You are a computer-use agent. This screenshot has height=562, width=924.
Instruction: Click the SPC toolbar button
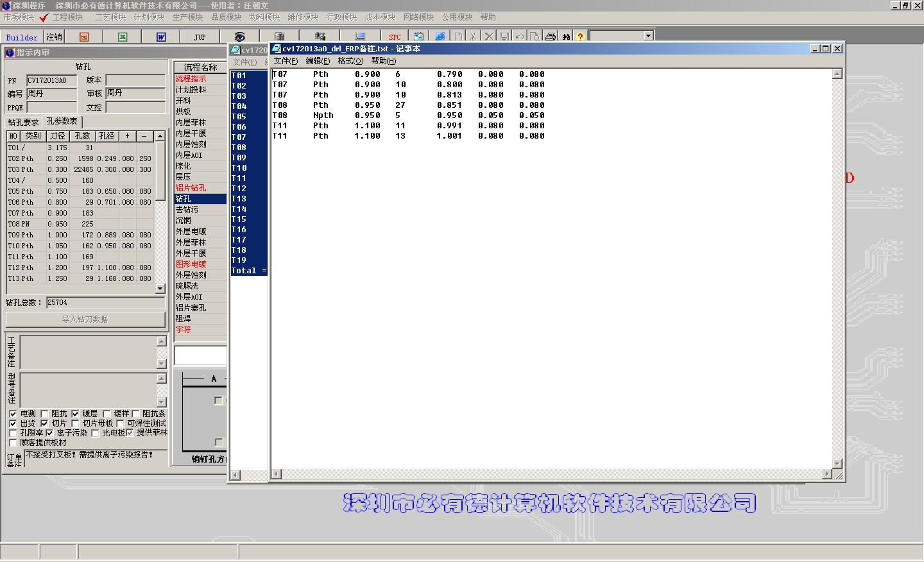coord(395,37)
